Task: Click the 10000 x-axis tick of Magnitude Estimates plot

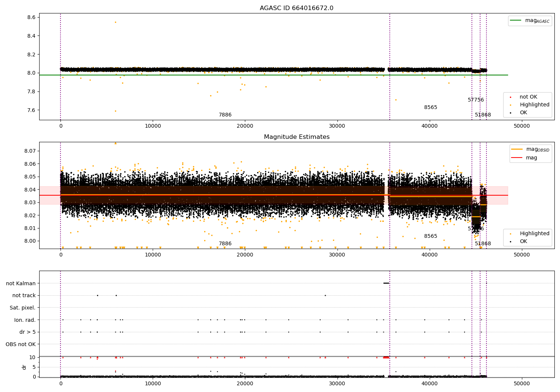Action: (x=153, y=255)
